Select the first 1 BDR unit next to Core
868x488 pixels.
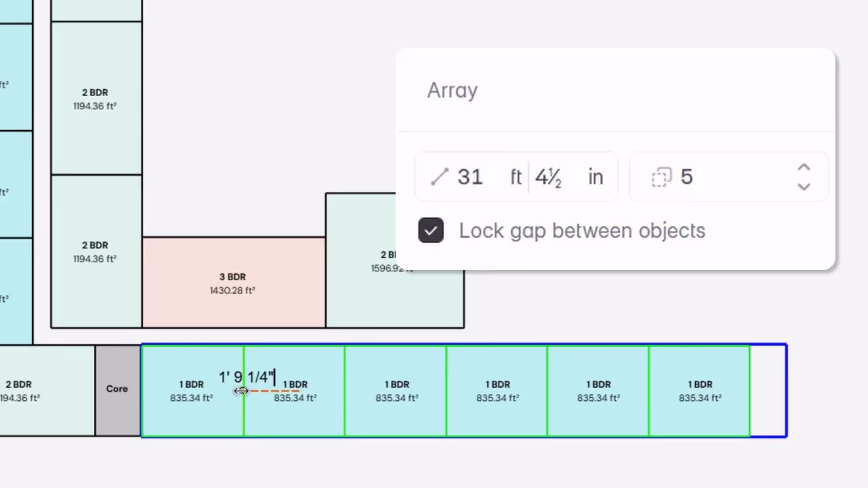click(x=192, y=391)
